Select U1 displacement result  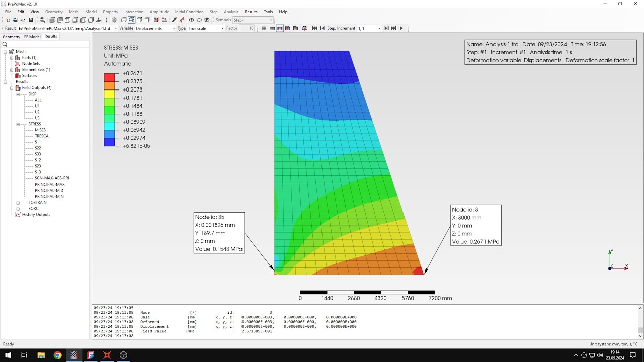(37, 106)
